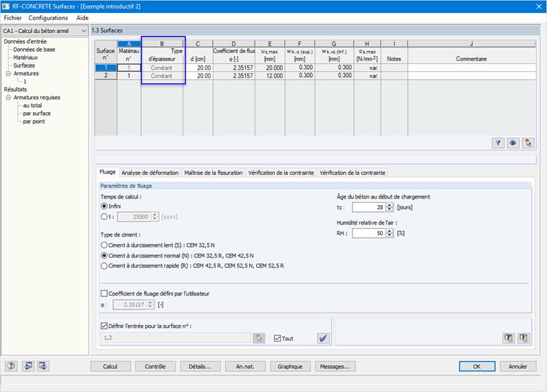
Task: Click the left settings icon at bottom right
Action: click(508, 338)
